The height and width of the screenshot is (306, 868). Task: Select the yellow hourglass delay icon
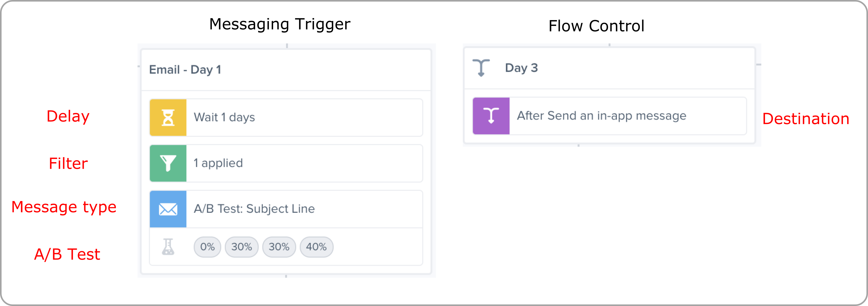(168, 117)
